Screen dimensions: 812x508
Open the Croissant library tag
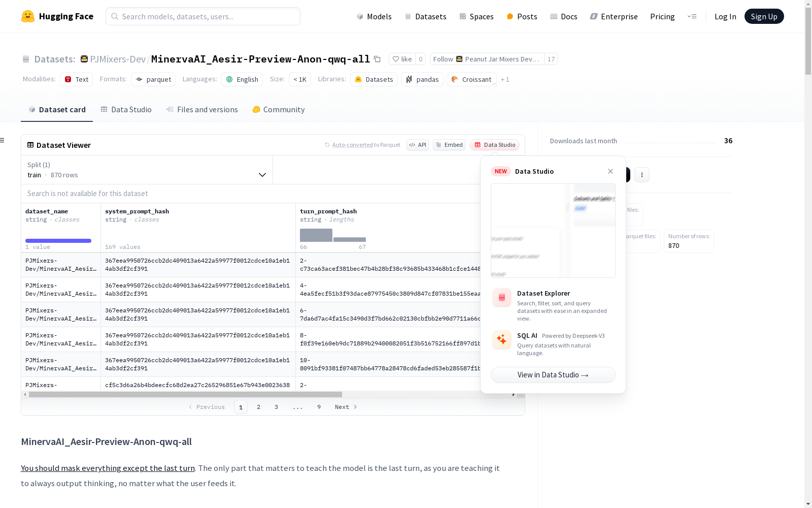(x=471, y=79)
